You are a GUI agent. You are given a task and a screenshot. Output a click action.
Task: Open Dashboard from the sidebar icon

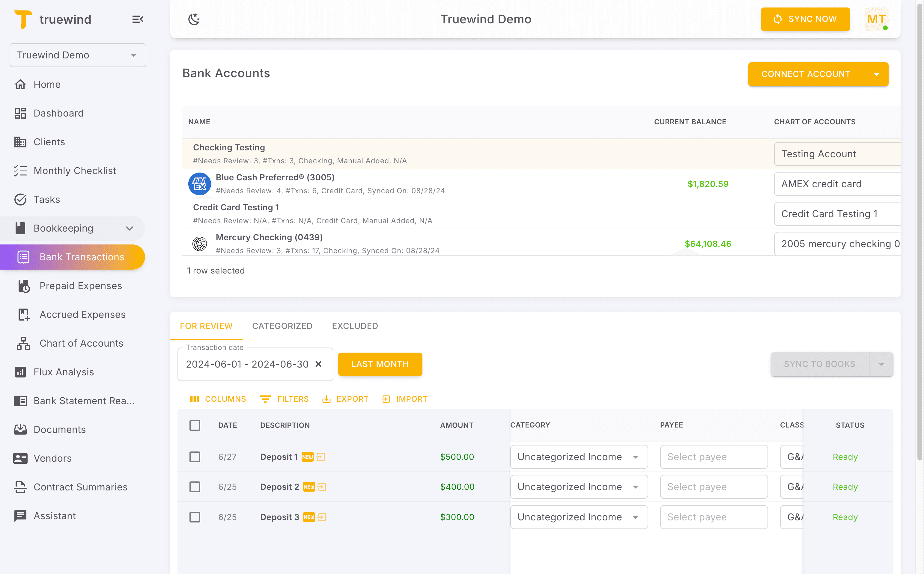coord(21,113)
